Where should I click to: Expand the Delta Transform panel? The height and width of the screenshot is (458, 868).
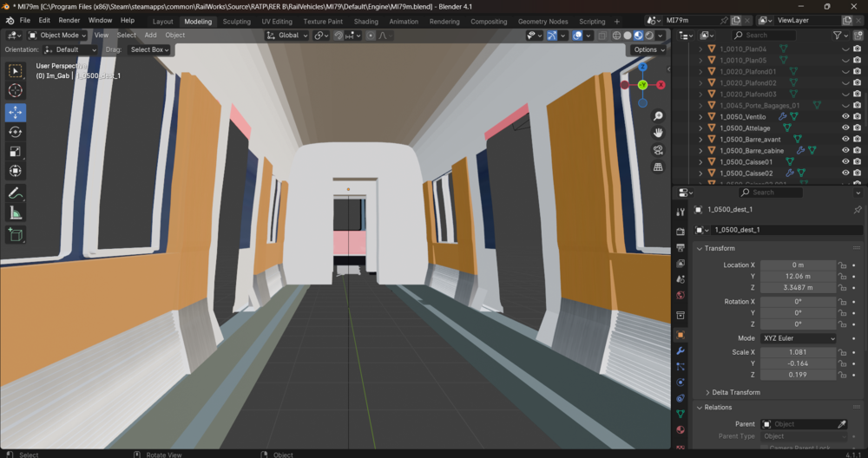(736, 392)
